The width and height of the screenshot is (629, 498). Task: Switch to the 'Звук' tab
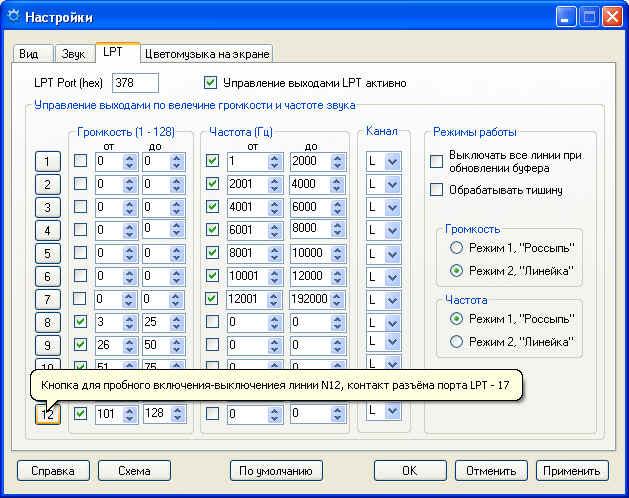[x=73, y=54]
